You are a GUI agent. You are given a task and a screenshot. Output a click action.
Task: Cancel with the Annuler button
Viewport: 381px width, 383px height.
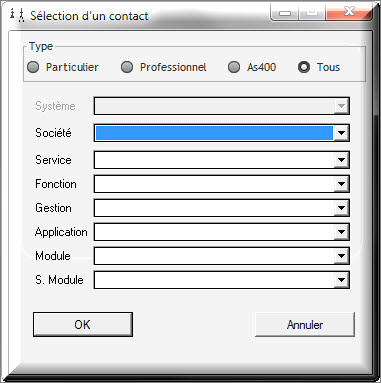(305, 324)
